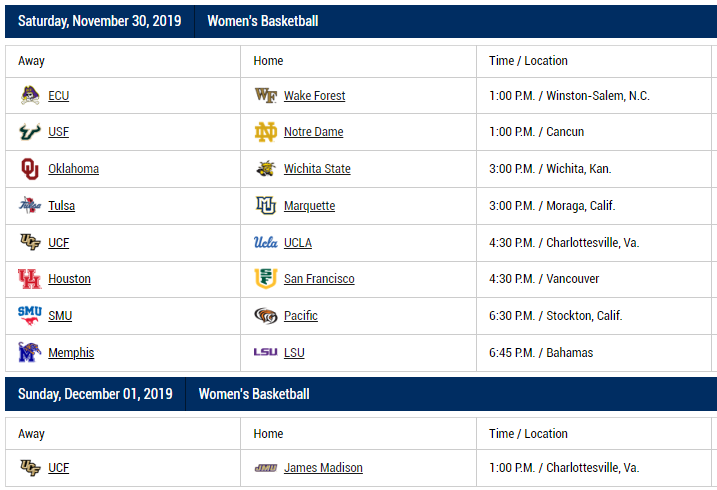The image size is (717, 490).
Task: Click the Memphis M logo icon
Action: pyautogui.click(x=30, y=353)
